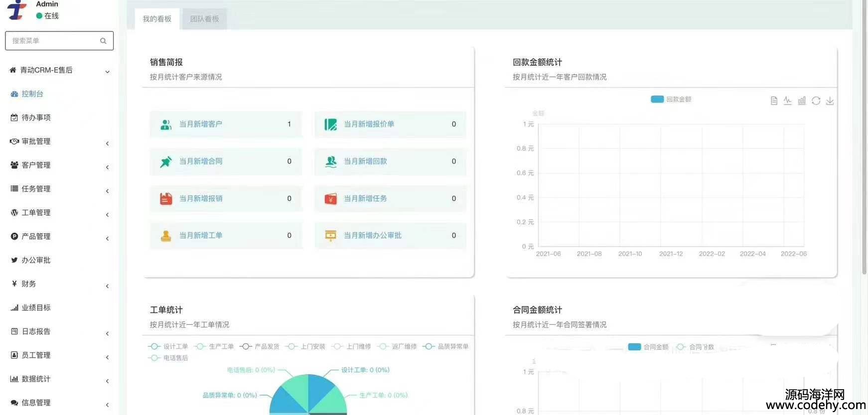Collapse the 青动CRM-E售后 menu chevron
This screenshot has width=868, height=415.
tap(107, 72)
